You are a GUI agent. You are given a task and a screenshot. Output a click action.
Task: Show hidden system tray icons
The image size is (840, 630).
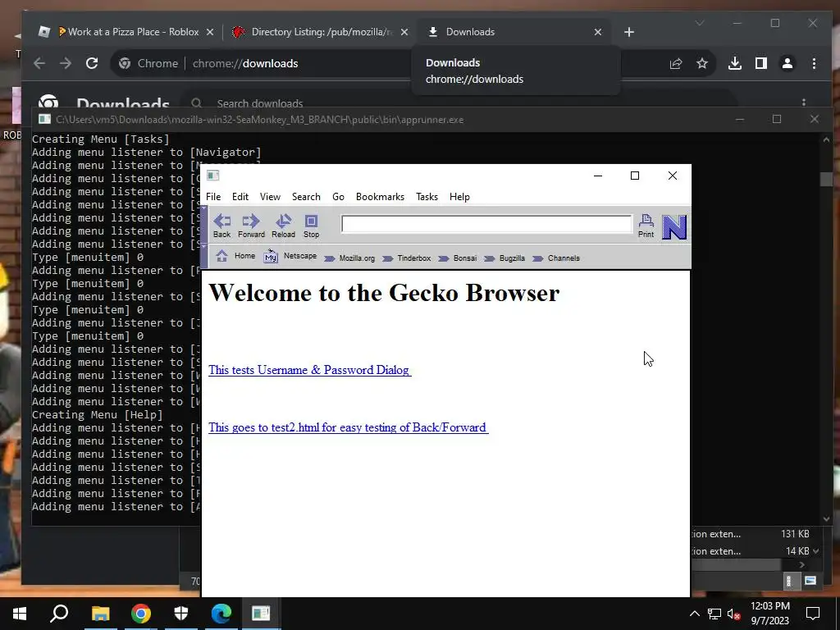pos(695,614)
